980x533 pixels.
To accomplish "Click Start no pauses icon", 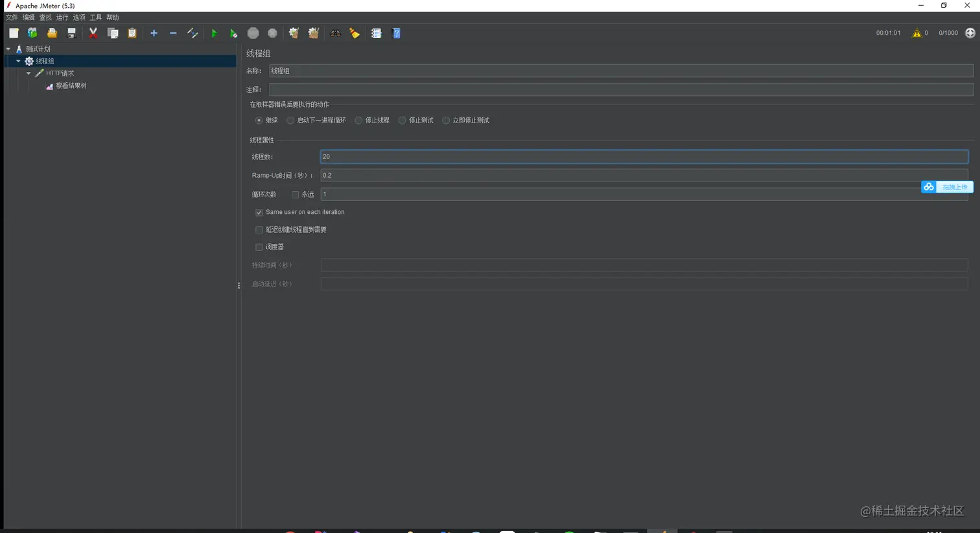I will pos(233,33).
